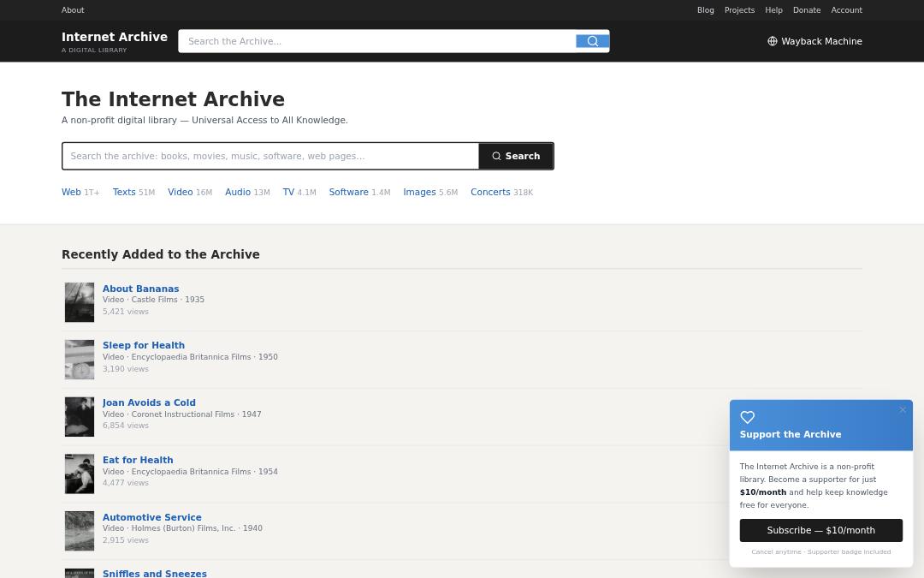The height and width of the screenshot is (578, 924).
Task: Open the Account menu item
Action: [847, 10]
